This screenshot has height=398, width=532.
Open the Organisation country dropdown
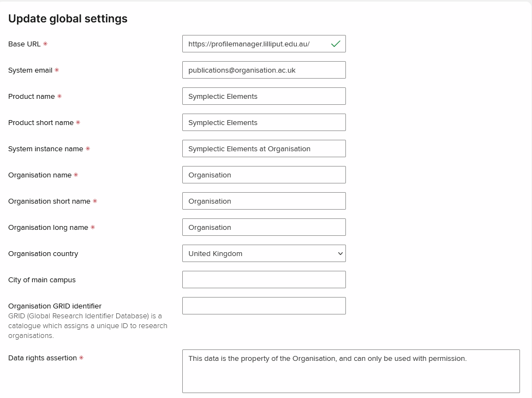pos(264,253)
